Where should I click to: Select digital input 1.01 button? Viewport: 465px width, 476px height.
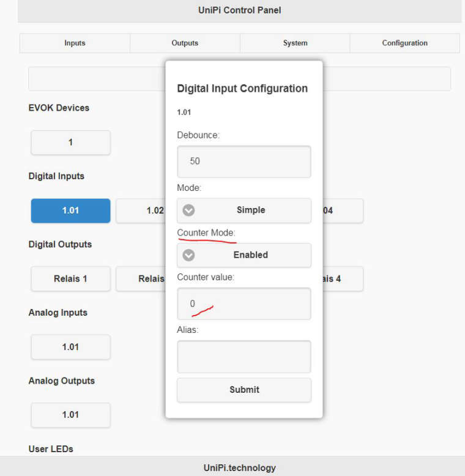[x=70, y=210]
